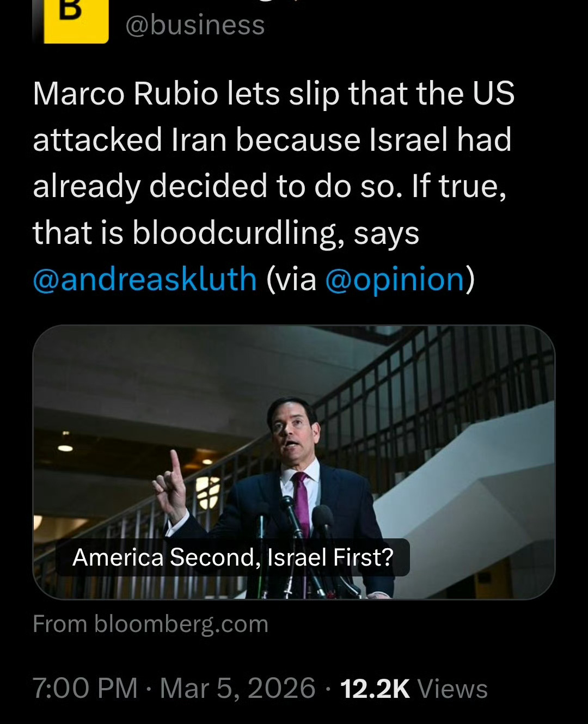This screenshot has height=724, width=588.
Task: Open the '12.2K Views' post analytics
Action: coord(414,688)
